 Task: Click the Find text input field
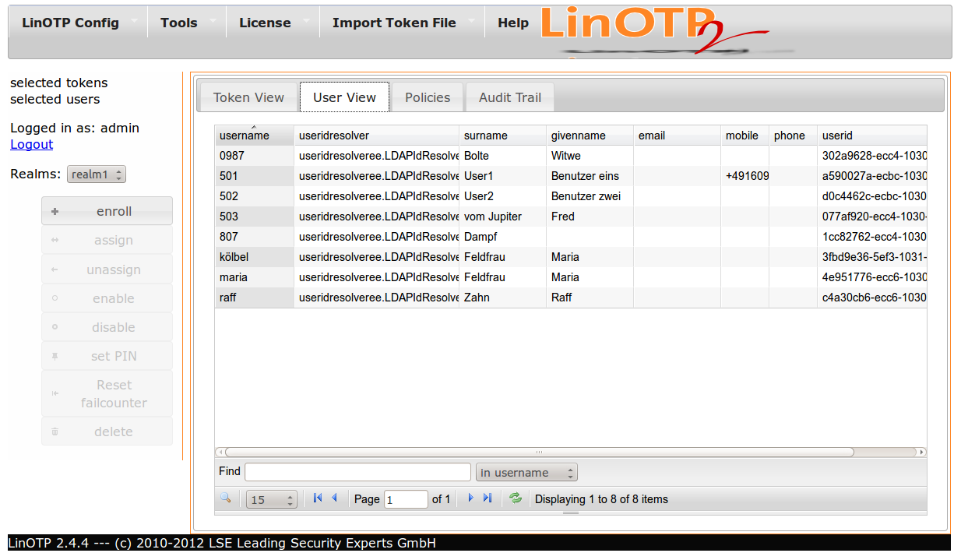tap(357, 472)
